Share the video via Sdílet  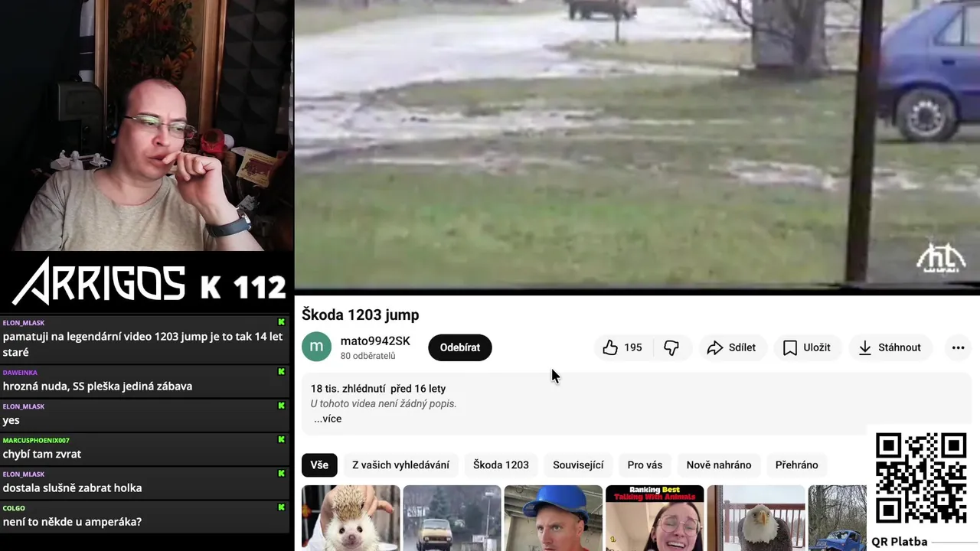tap(731, 347)
